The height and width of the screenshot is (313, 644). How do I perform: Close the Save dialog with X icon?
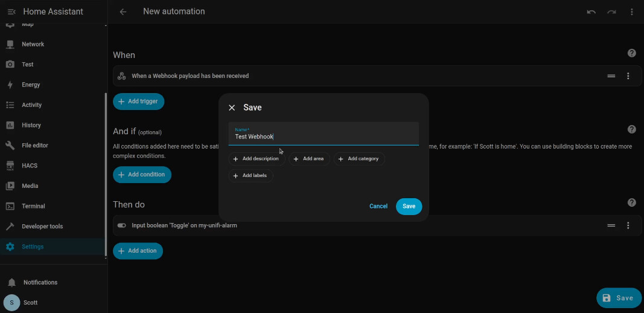point(232,108)
